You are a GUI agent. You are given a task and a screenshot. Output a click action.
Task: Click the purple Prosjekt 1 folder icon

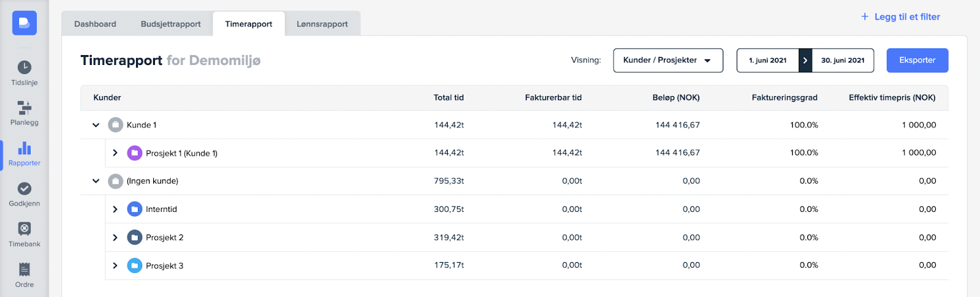[x=134, y=153]
